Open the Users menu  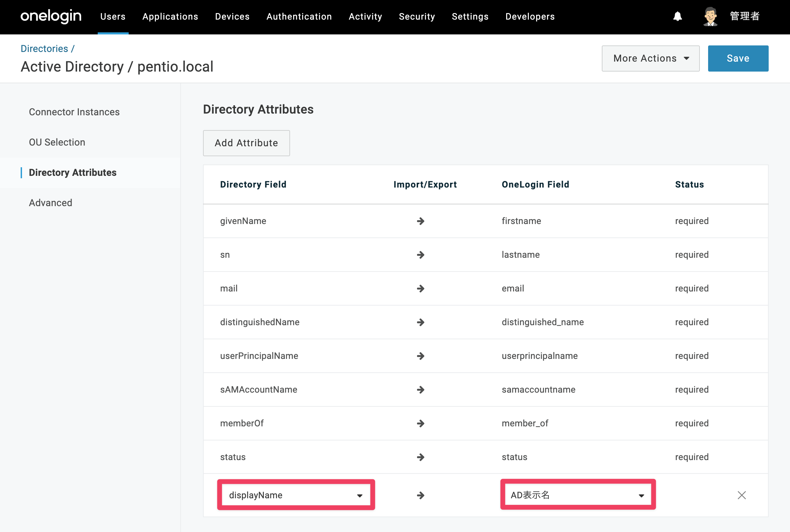click(x=113, y=17)
